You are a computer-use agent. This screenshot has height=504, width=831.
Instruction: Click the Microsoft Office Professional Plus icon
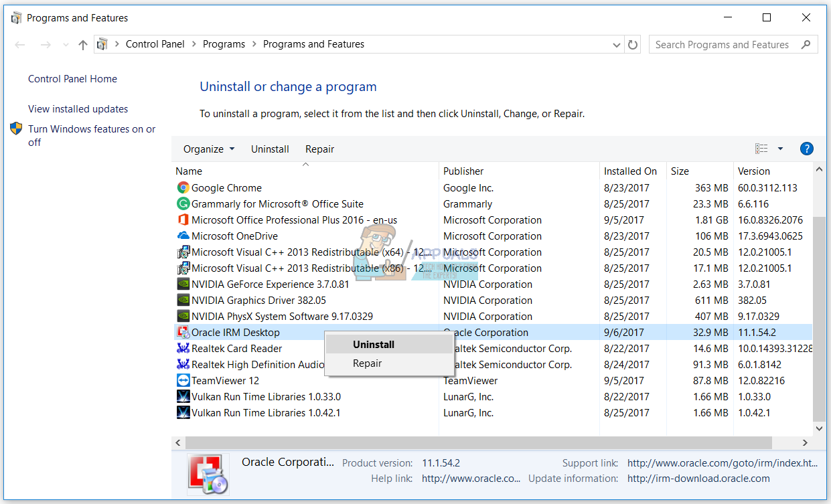(183, 220)
